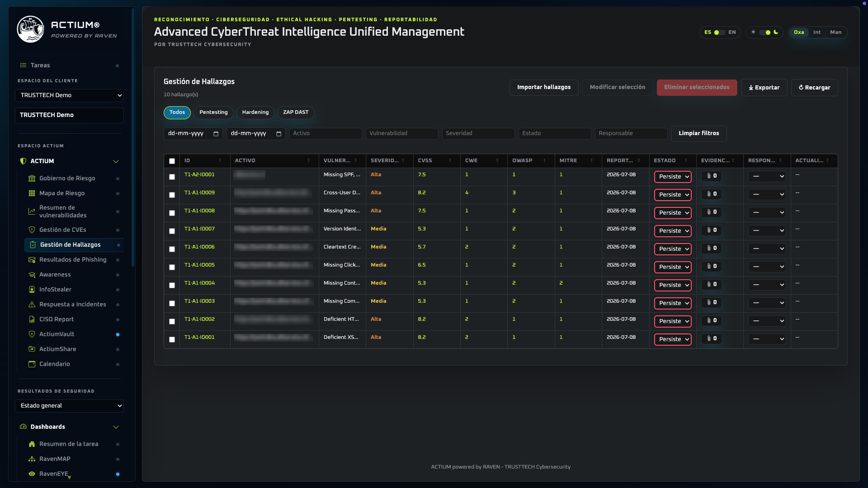Open evidence attachment for T1-A1-ID009

[x=712, y=194]
